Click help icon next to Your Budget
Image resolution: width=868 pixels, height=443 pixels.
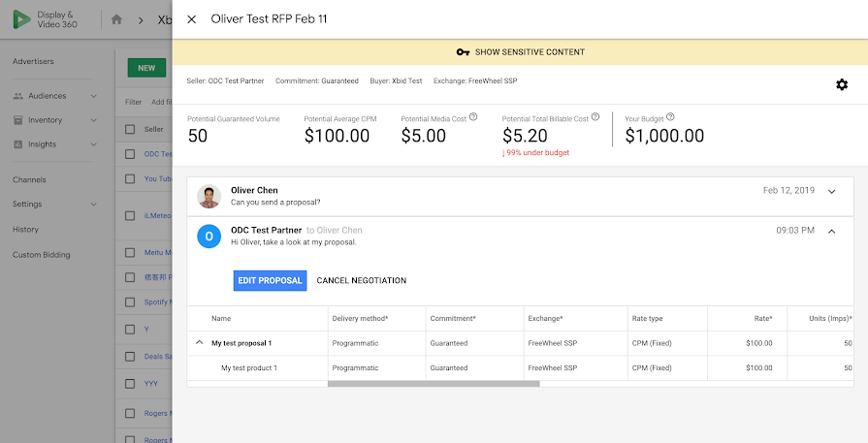(670, 117)
